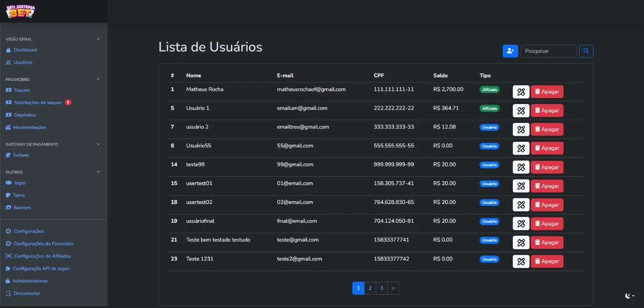Screen dimensions: 644x308
Task: Open edit icon for usuáriofinal row
Action: (521, 224)
